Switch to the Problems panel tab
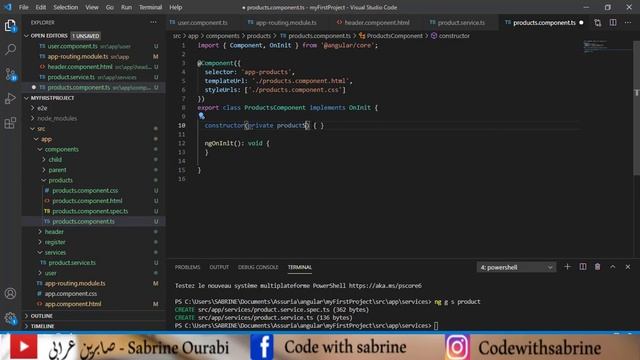The image size is (640, 360). pyautogui.click(x=187, y=267)
